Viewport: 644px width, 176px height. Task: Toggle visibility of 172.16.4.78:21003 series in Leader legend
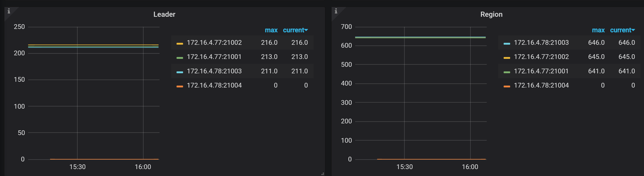(214, 71)
